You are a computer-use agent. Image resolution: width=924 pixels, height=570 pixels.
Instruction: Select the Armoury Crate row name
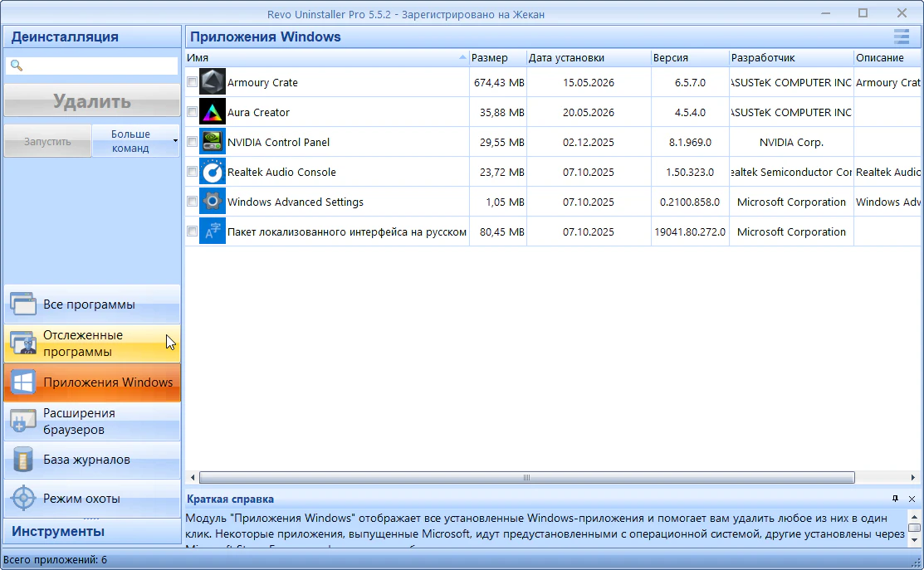pos(262,82)
